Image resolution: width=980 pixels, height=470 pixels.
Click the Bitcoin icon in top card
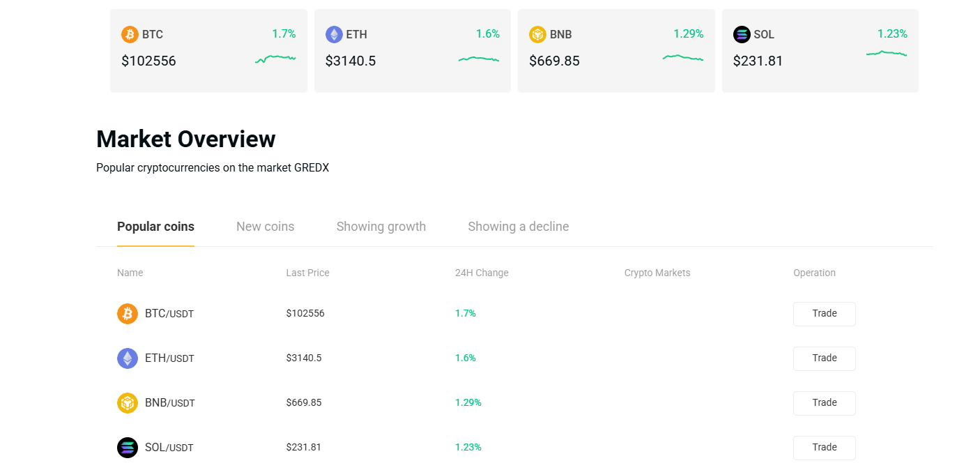(x=130, y=34)
